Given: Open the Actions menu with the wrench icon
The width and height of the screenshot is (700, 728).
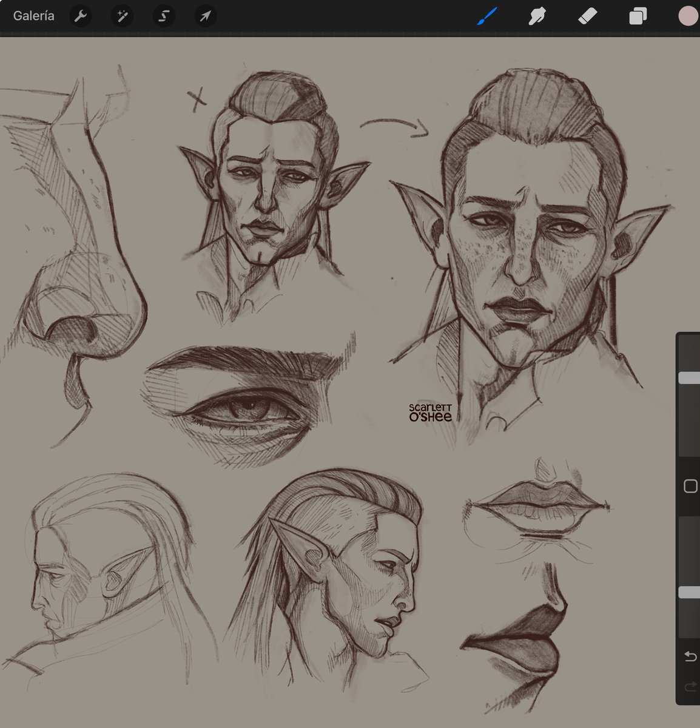Looking at the screenshot, I should [79, 16].
